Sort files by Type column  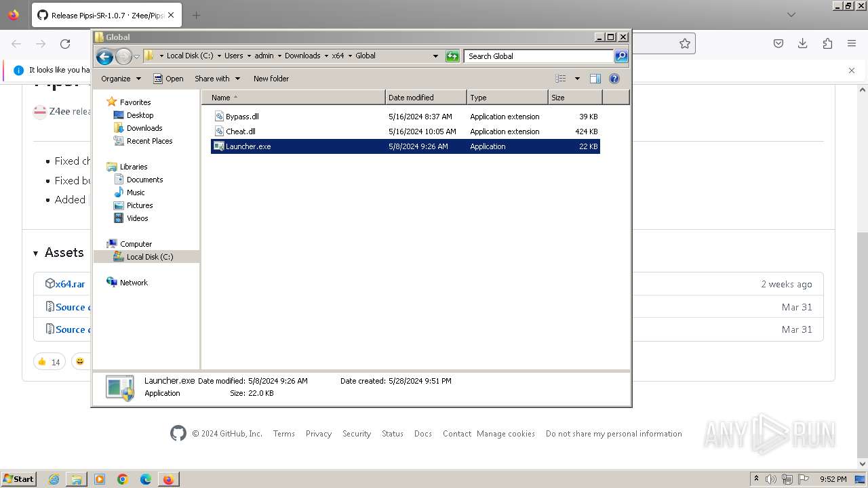pyautogui.click(x=507, y=98)
